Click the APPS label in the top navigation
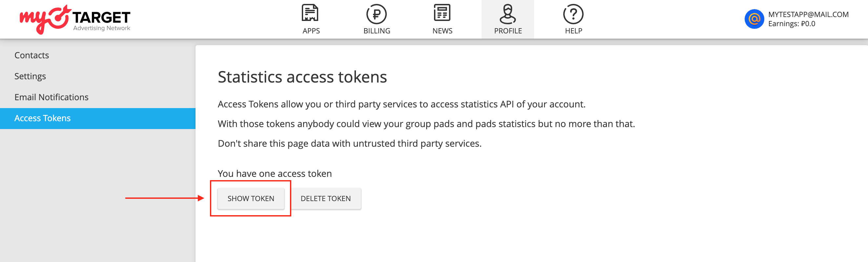Image resolution: width=868 pixels, height=262 pixels. 311,31
